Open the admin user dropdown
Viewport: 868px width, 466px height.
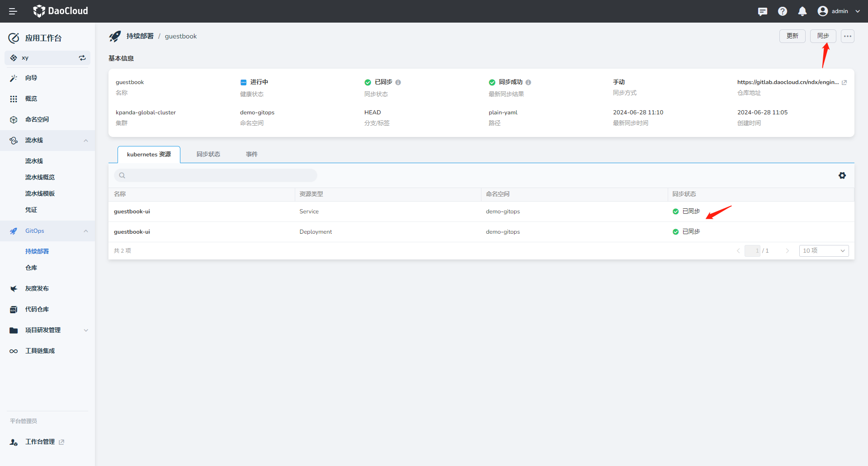pos(839,11)
